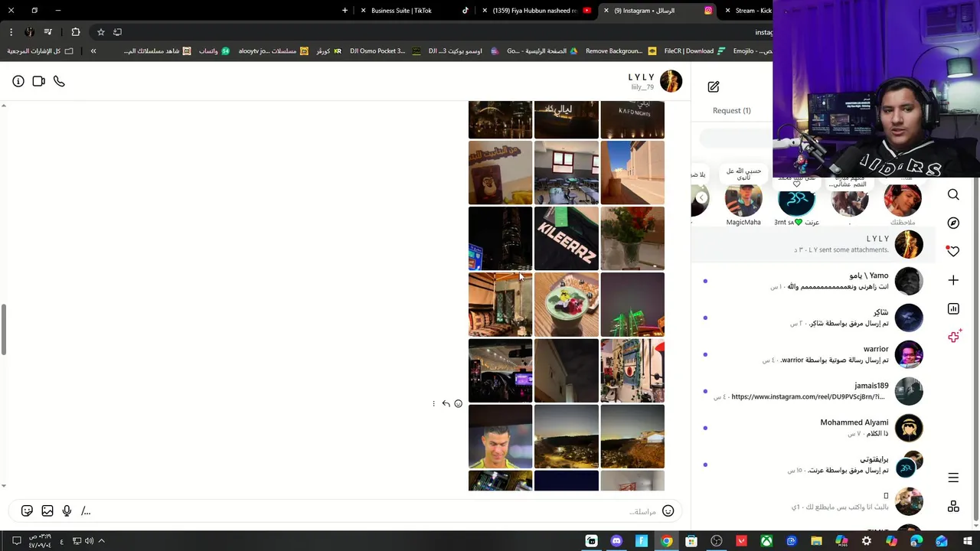Open the Yamo conversation
This screenshot has height=551, width=980.
click(813, 281)
